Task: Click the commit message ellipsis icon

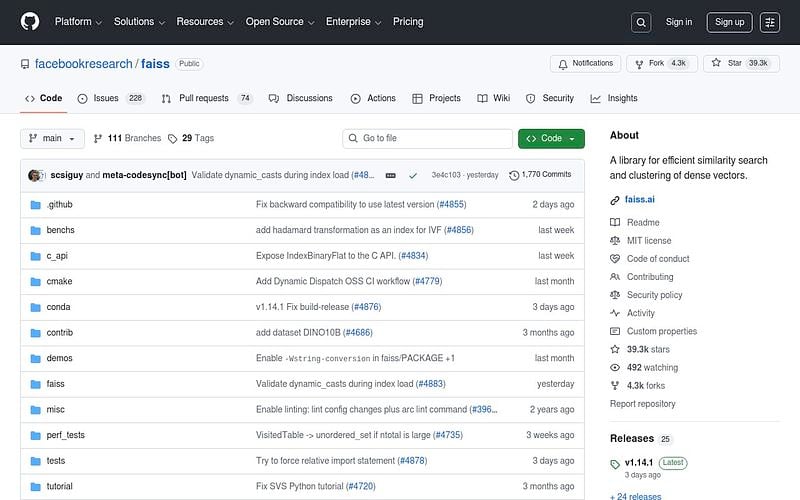Action: pos(390,175)
